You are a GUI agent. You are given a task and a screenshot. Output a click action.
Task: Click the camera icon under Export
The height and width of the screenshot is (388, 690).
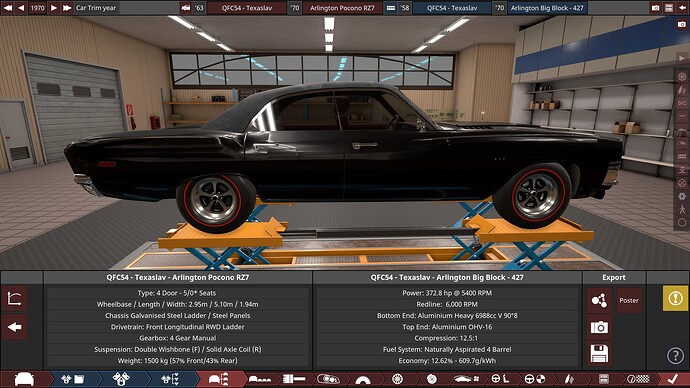(599, 327)
